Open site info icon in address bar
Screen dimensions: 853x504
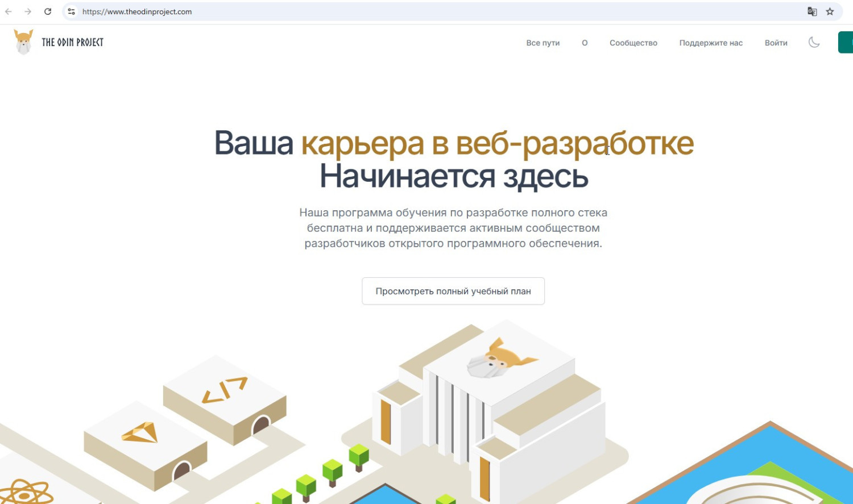click(x=71, y=11)
